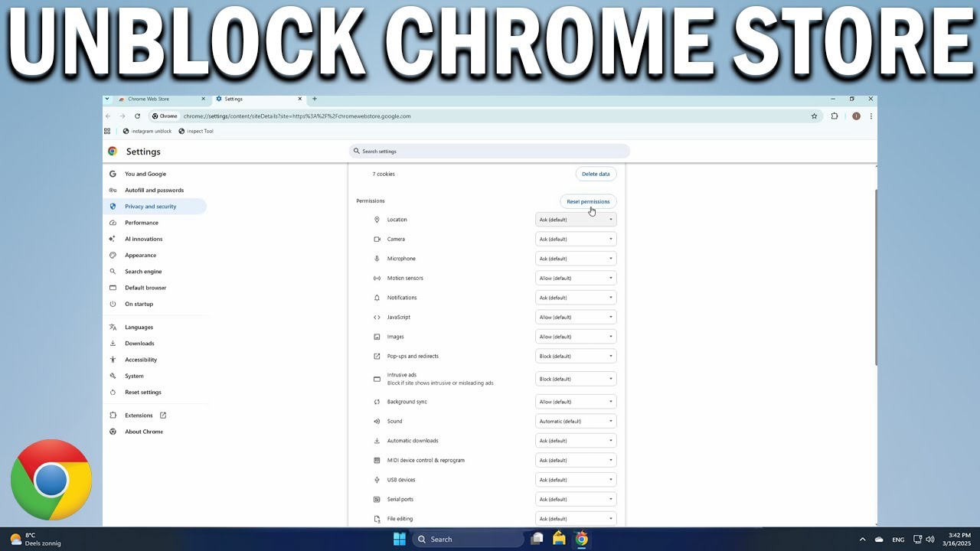The width and height of the screenshot is (980, 551).
Task: Reload the page with the refresh icon
Action: click(137, 116)
